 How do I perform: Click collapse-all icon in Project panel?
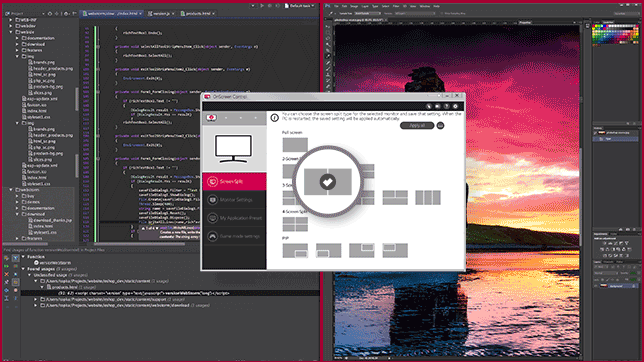58,14
